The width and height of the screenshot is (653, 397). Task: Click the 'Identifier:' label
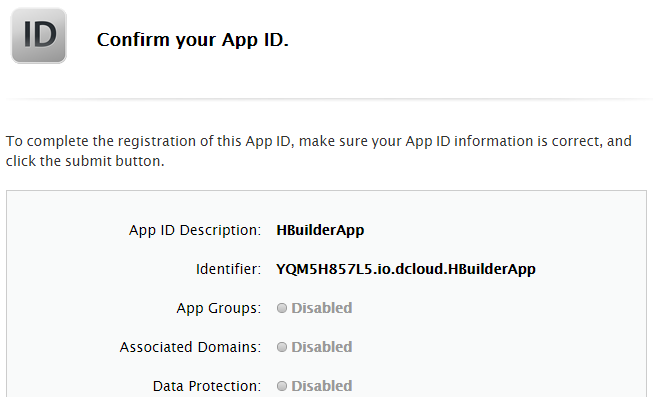[x=228, y=269]
